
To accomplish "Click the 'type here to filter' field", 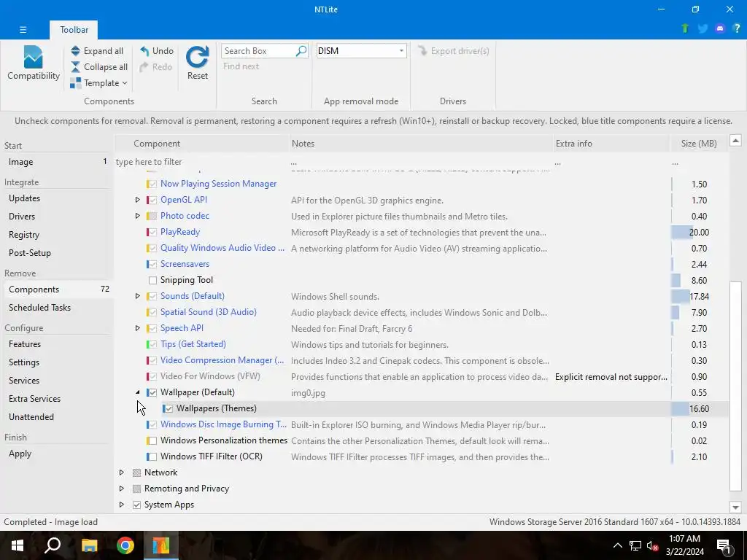I will click(x=201, y=162).
